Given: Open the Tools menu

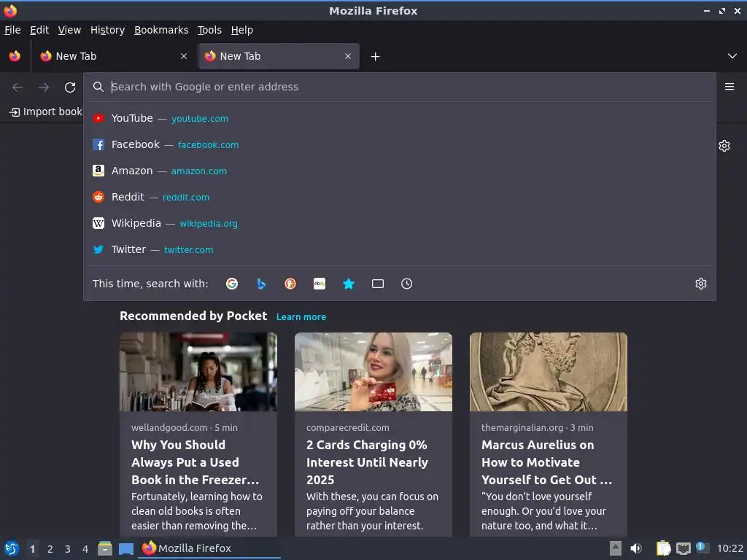Looking at the screenshot, I should point(209,30).
